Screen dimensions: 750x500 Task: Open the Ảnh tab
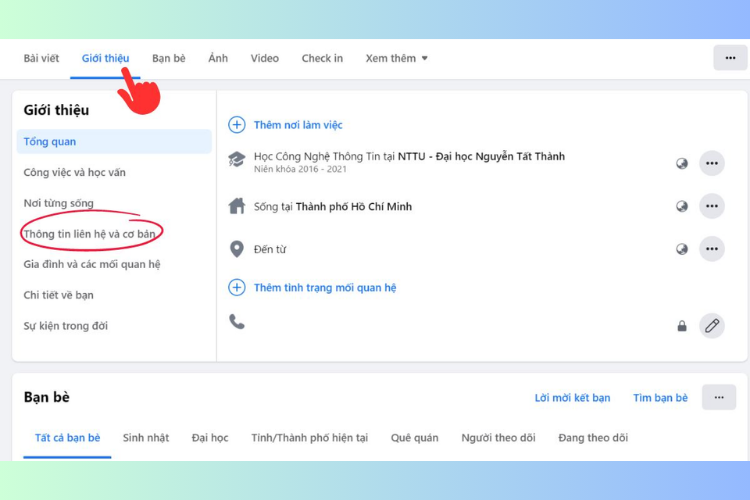click(218, 58)
